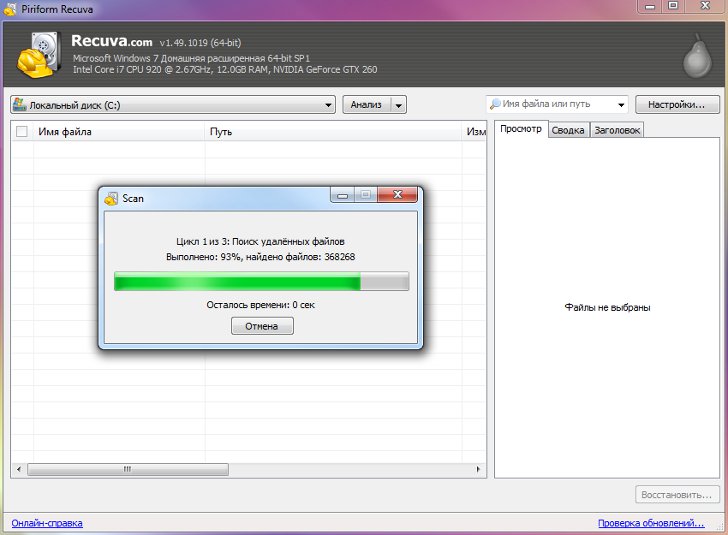Viewport: 728px width, 535px height.
Task: Cancel the scan with Отмена
Action: pos(262,326)
